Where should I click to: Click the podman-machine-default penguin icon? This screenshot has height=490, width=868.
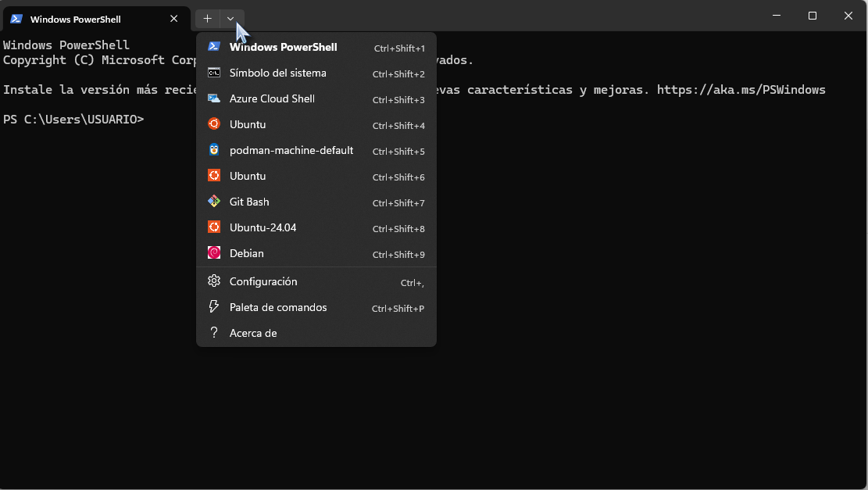[213, 150]
